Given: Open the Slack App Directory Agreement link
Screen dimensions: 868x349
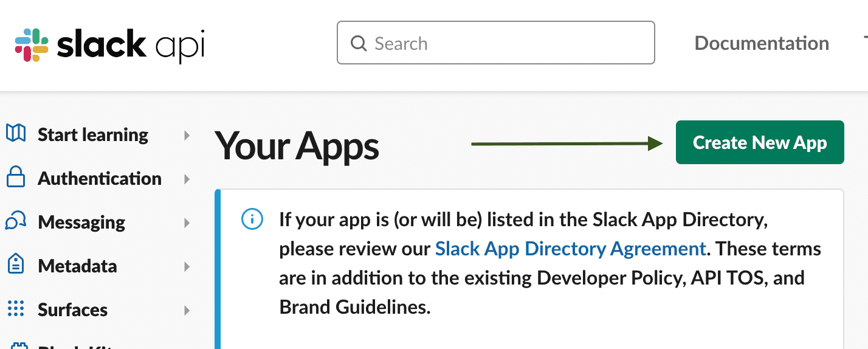Looking at the screenshot, I should (570, 249).
